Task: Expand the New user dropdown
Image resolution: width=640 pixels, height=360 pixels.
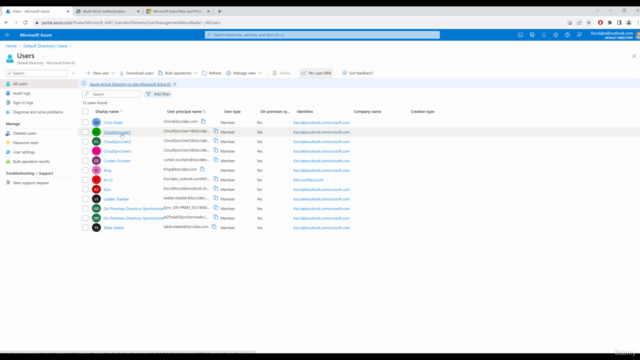Action: (113, 73)
